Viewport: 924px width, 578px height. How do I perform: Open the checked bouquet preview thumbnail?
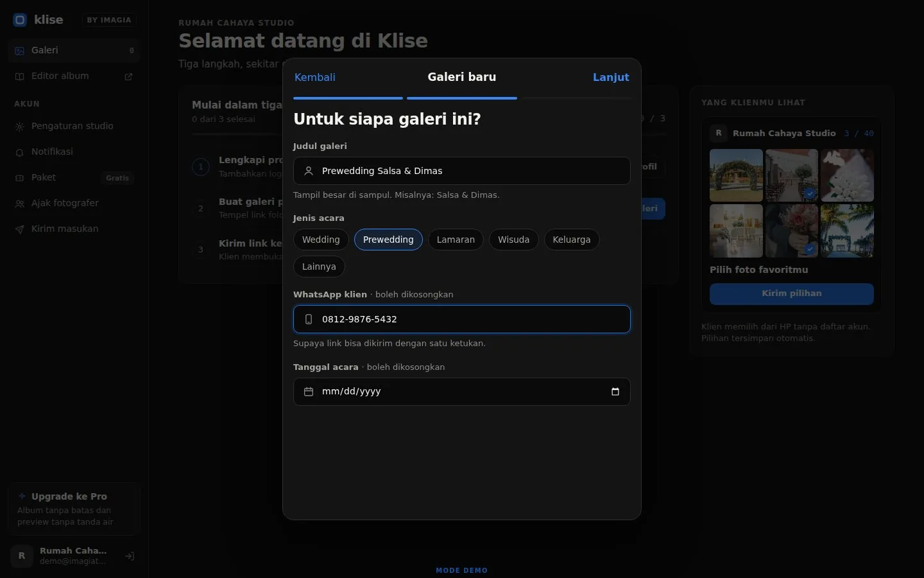792,231
